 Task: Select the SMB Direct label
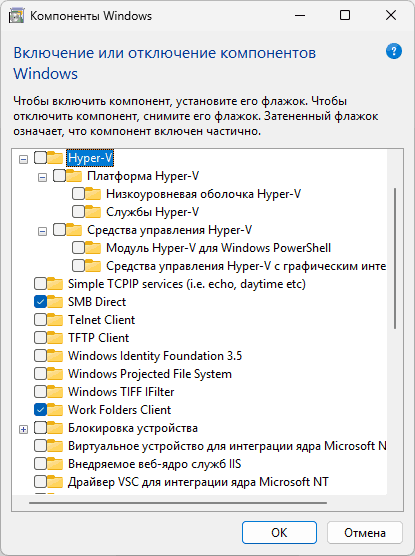pyautogui.click(x=97, y=302)
